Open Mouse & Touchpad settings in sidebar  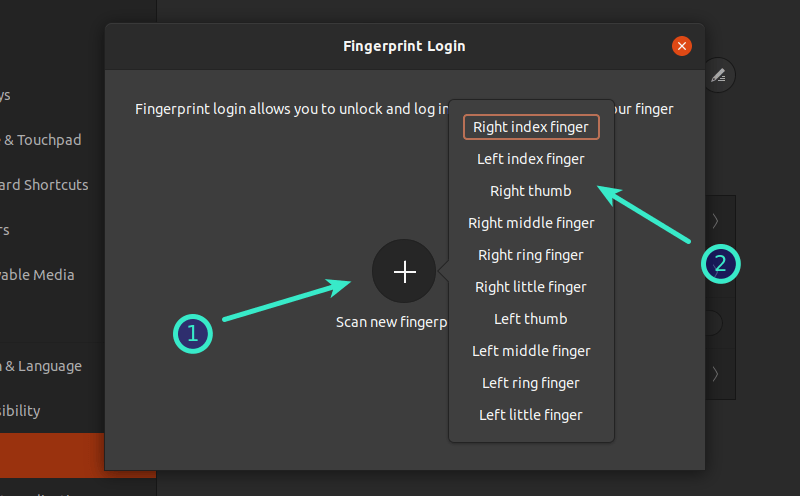pos(45,140)
